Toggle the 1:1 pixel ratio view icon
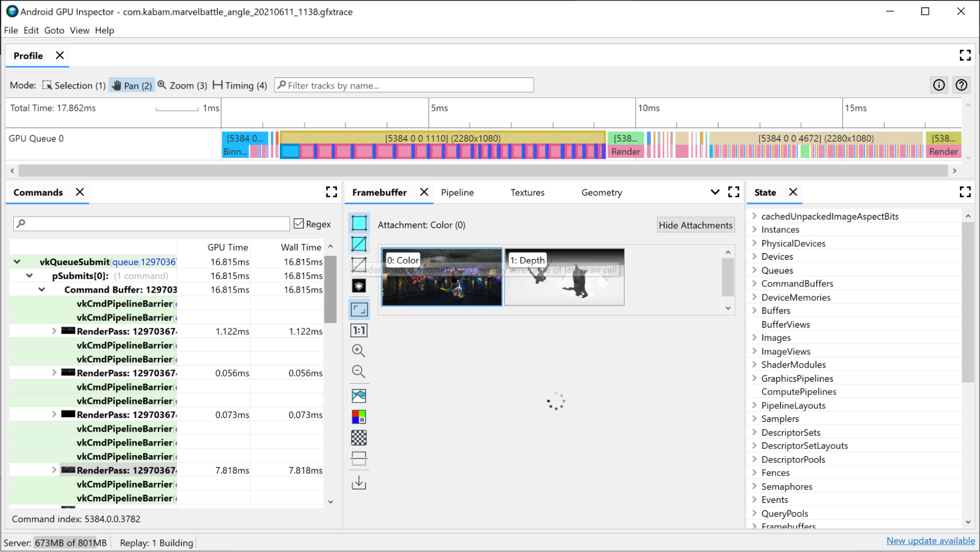 tap(359, 330)
